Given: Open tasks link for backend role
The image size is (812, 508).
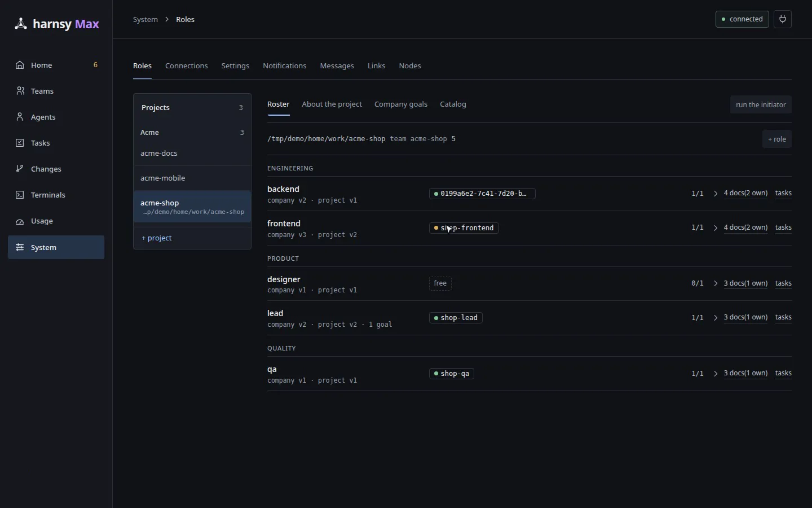Looking at the screenshot, I should tap(783, 193).
